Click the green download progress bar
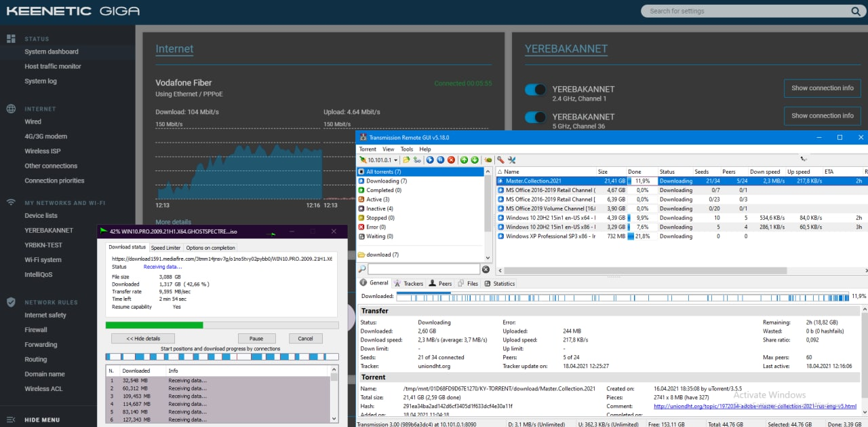 click(x=222, y=325)
